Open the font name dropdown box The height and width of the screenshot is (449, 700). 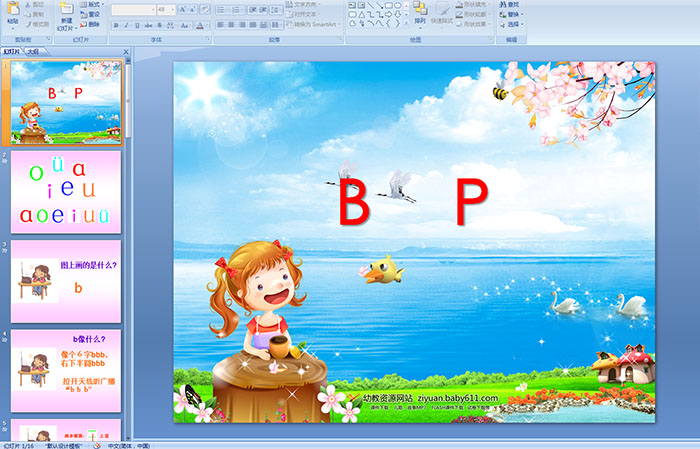click(131, 9)
